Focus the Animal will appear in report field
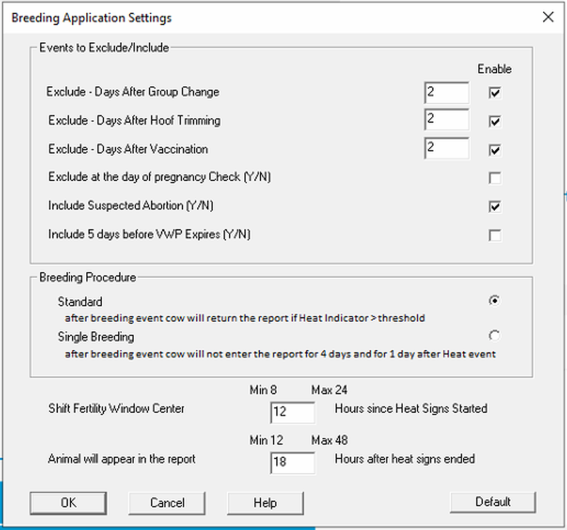This screenshot has height=530, width=567. click(292, 462)
